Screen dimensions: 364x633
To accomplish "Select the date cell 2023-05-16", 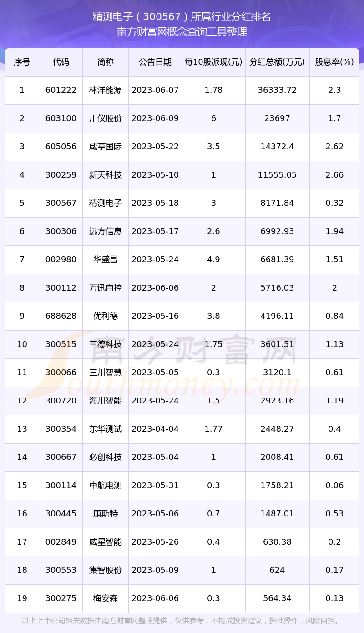I will [155, 316].
